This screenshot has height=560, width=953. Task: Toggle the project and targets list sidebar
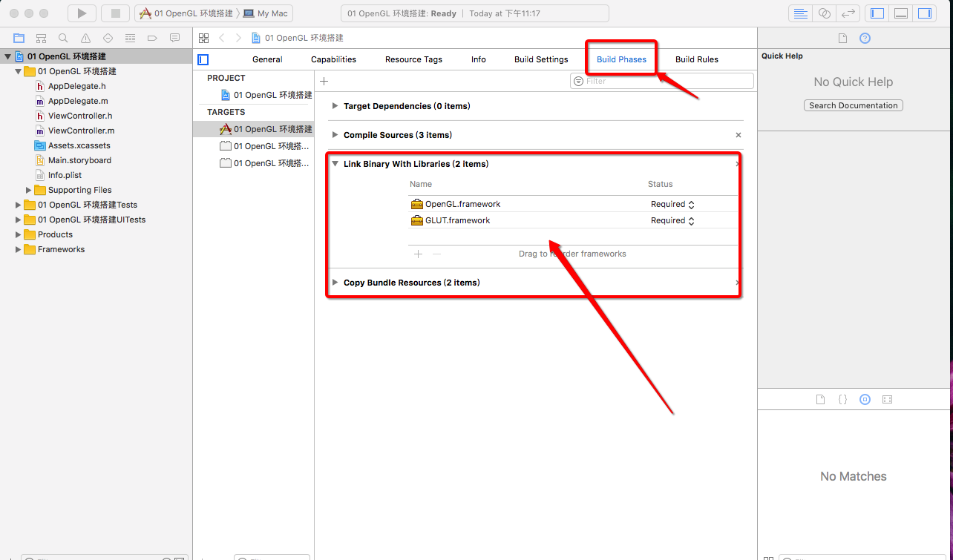203,59
